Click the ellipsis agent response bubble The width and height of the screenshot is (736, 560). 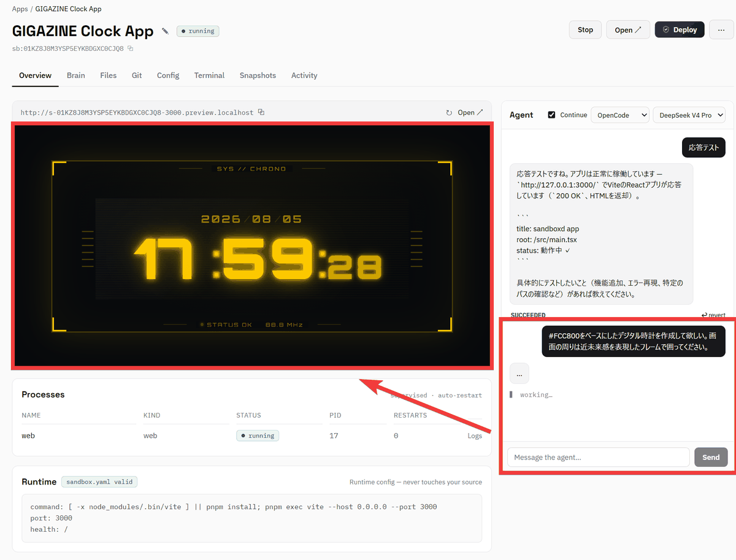pyautogui.click(x=519, y=374)
